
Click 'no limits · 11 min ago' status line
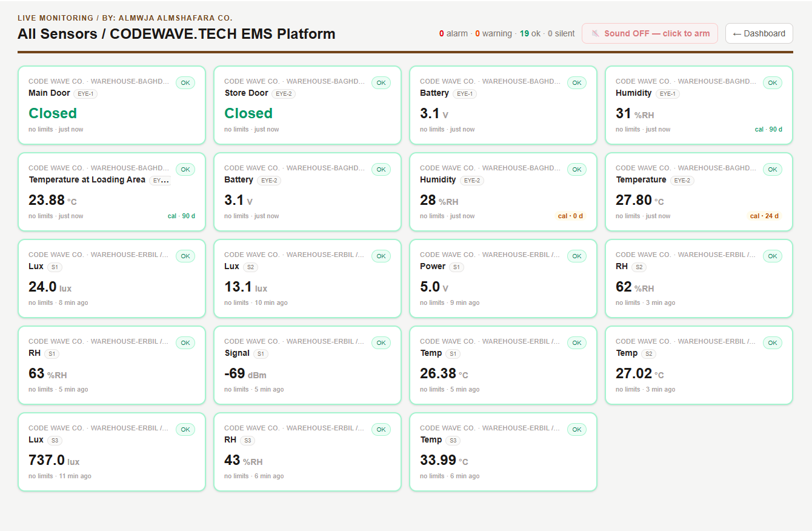point(60,476)
